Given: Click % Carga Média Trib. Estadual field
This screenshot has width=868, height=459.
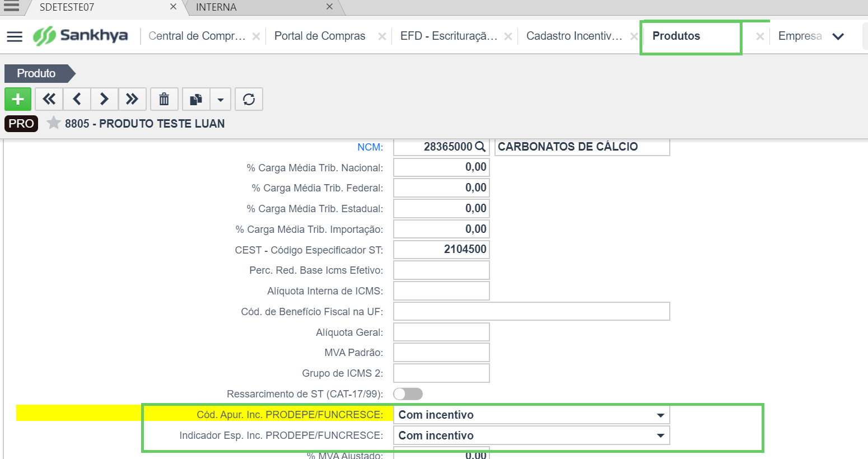Looking at the screenshot, I should 441,209.
